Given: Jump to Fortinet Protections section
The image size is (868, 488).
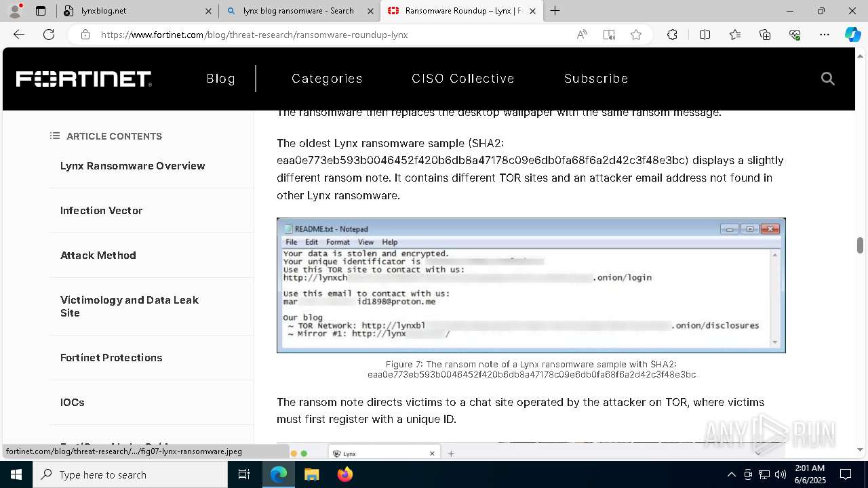Looking at the screenshot, I should (x=111, y=358).
